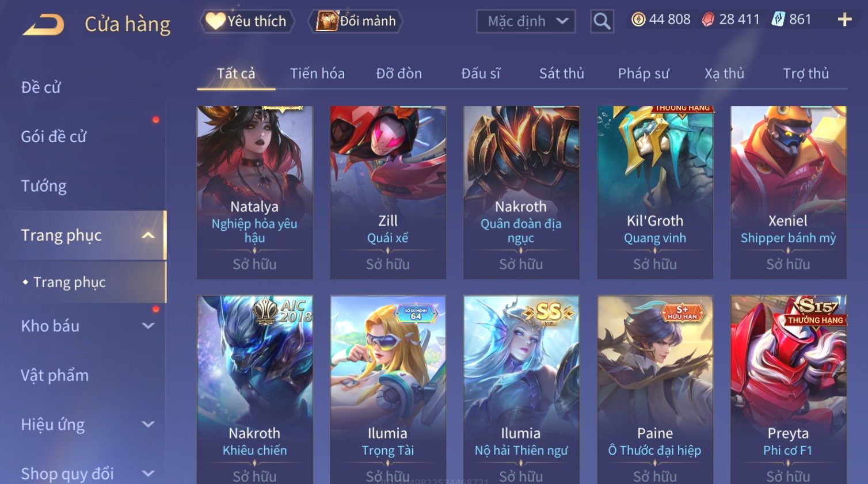The height and width of the screenshot is (484, 868).
Task: Select Ilumia Nộ hải Thiên ngư skin
Action: (521, 390)
